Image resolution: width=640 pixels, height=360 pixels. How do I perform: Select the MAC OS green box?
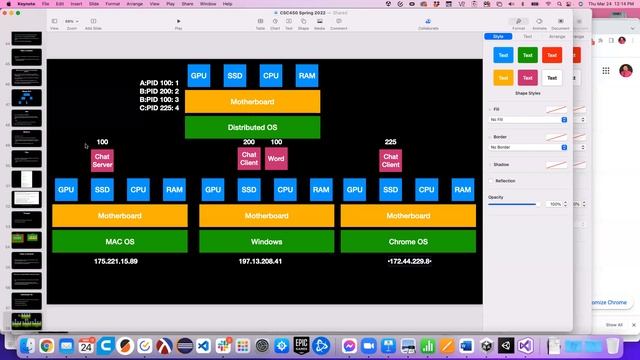click(120, 242)
